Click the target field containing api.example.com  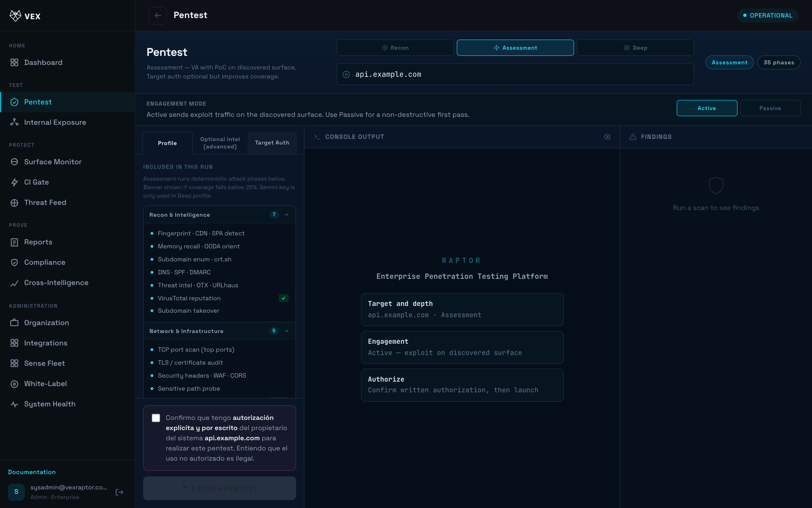coord(515,74)
